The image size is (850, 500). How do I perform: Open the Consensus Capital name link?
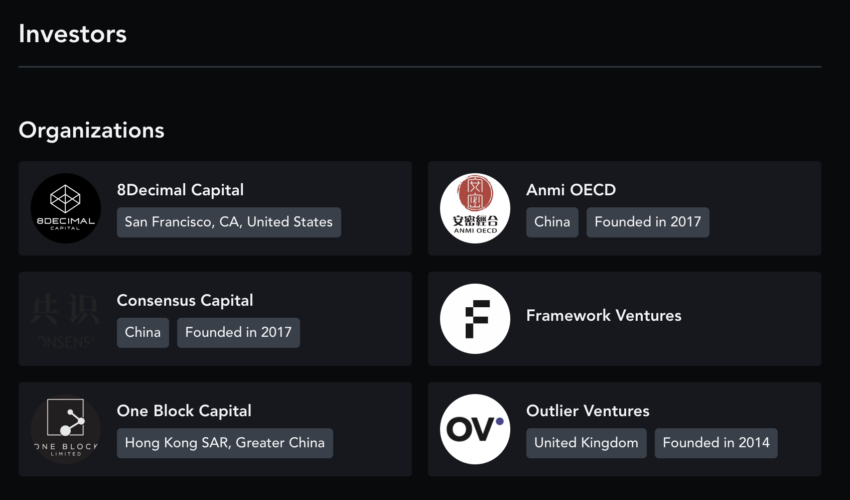tap(185, 300)
